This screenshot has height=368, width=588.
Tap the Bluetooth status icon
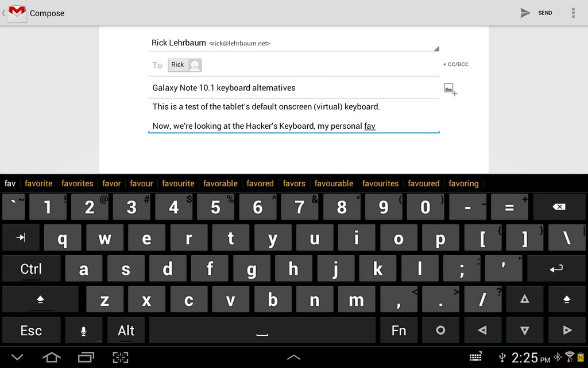click(x=558, y=356)
